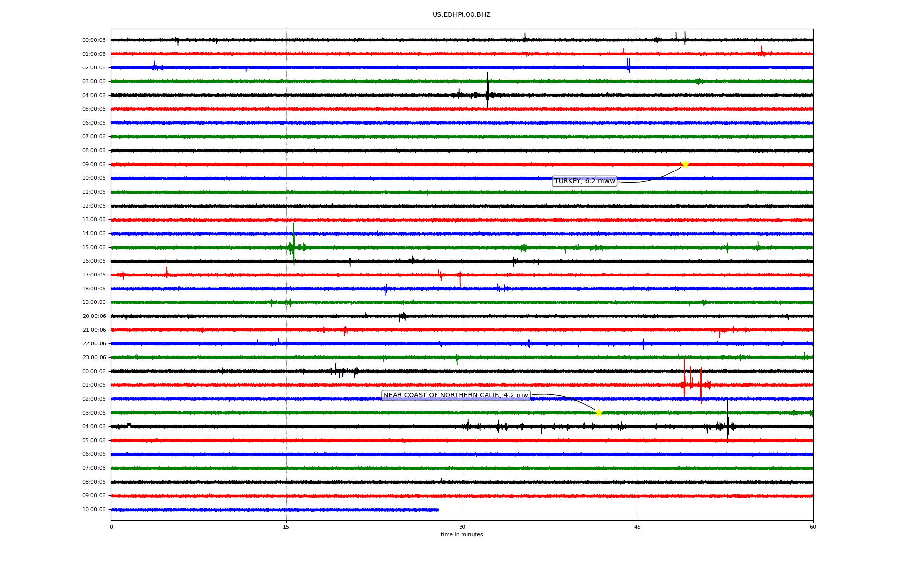Click the 10:00:06 label of the final partial trace

pos(94,510)
